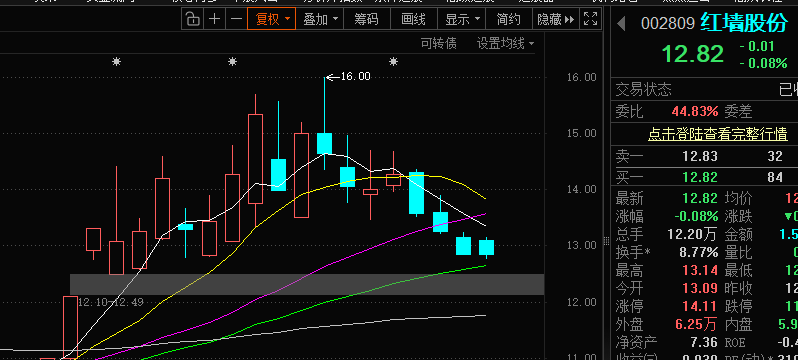This screenshot has width=798, height=360.
Task: Click the second star event marker
Action: point(233,62)
